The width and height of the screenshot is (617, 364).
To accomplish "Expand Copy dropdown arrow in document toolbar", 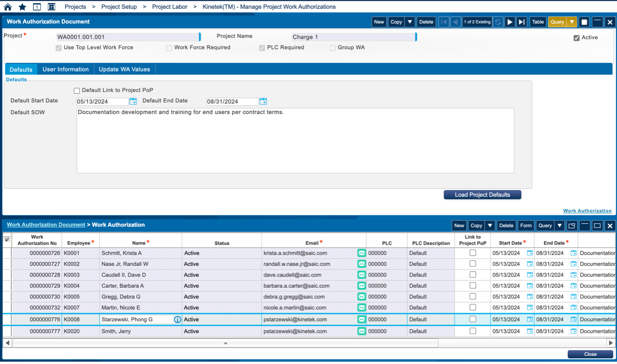I will [x=409, y=22].
